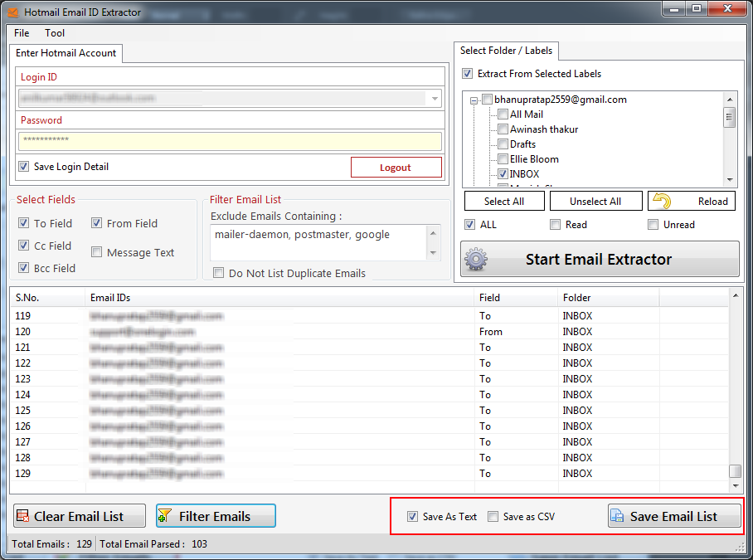
Task: Enable the Message Text checkbox
Action: 96,252
